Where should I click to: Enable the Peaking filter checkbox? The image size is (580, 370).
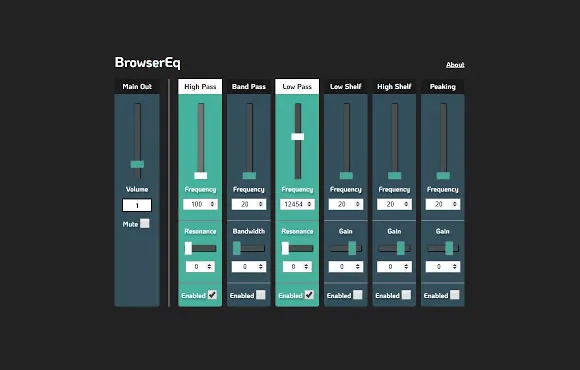coord(455,295)
